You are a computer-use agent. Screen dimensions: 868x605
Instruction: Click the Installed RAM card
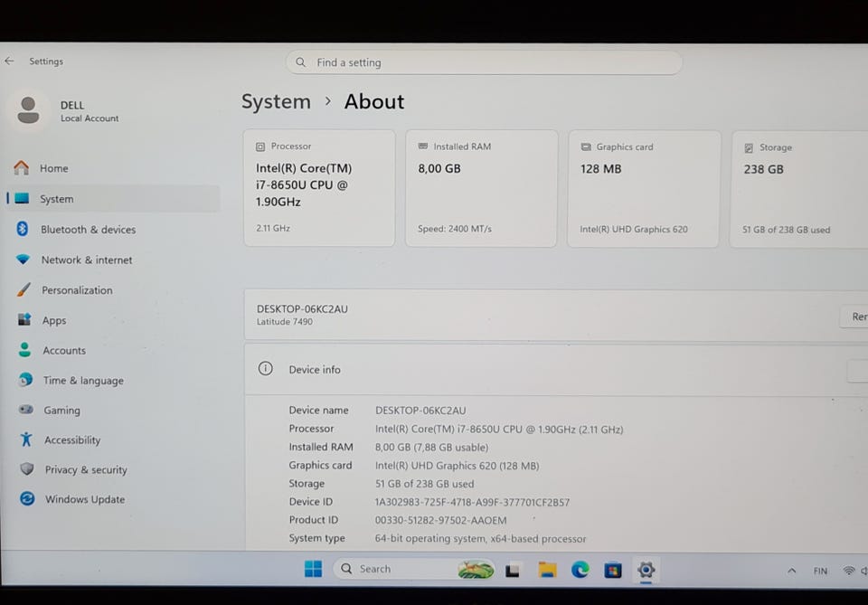coord(481,188)
